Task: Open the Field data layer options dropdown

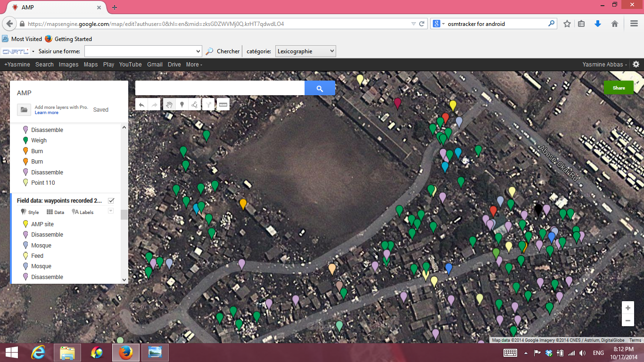Action: coord(111,211)
